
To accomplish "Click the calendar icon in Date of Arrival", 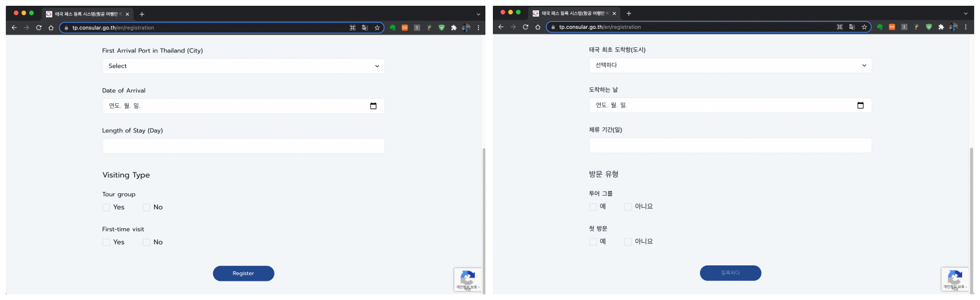I will click(x=373, y=106).
